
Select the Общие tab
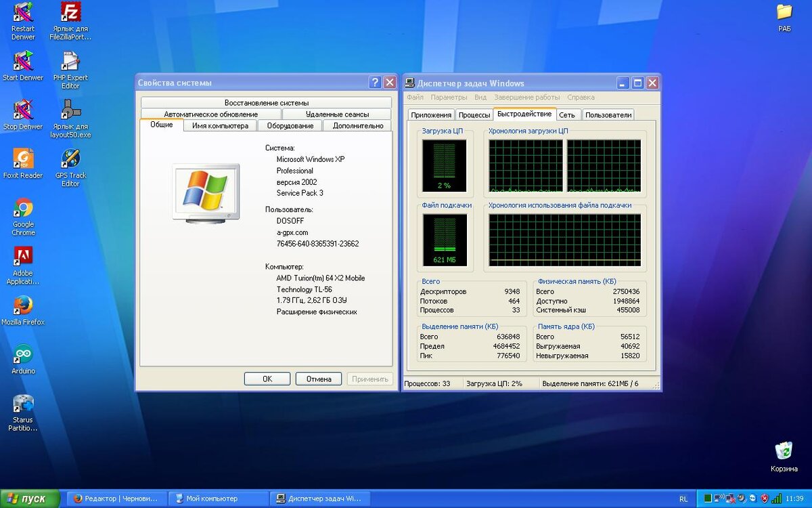pyautogui.click(x=162, y=125)
